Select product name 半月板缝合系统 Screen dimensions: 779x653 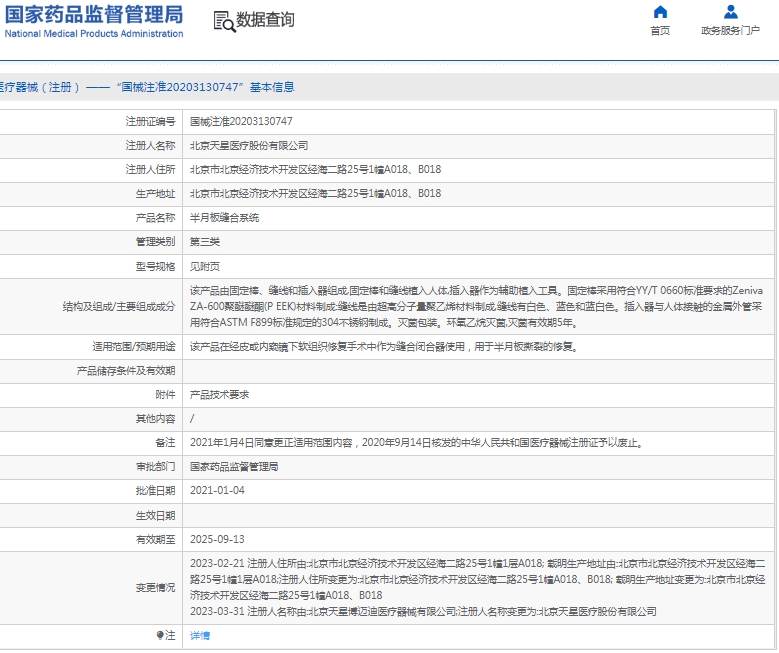pos(224,218)
